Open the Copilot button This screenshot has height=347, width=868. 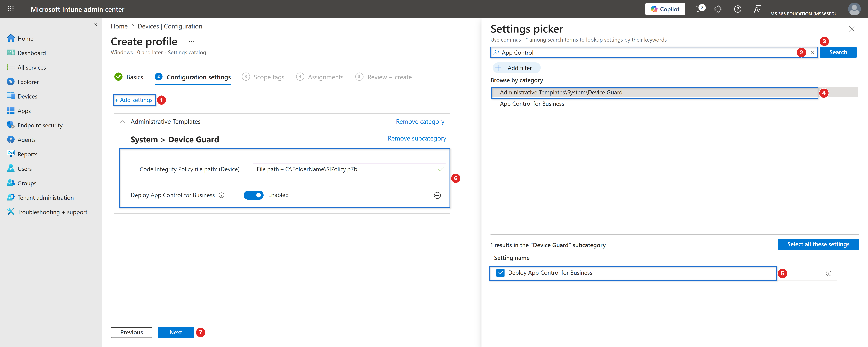tap(665, 9)
